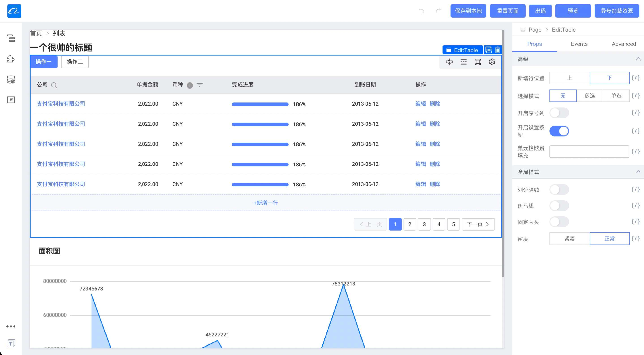
Task: Switch to the Advanced tab
Action: click(624, 44)
